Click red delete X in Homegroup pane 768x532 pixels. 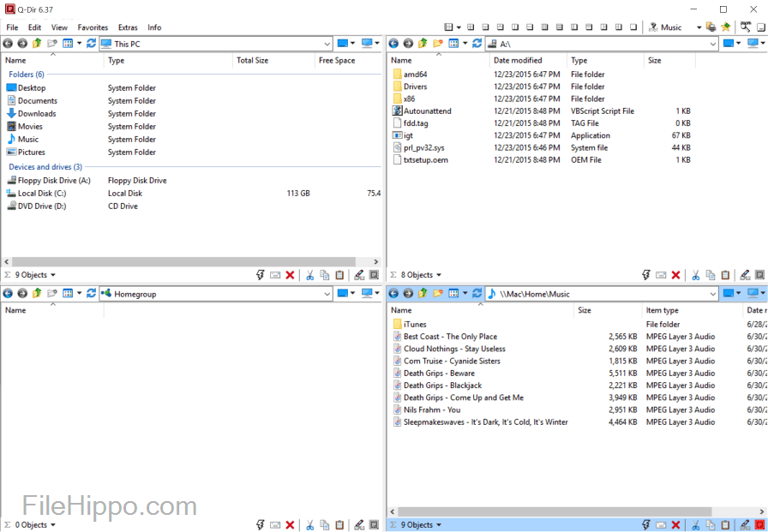(290, 525)
